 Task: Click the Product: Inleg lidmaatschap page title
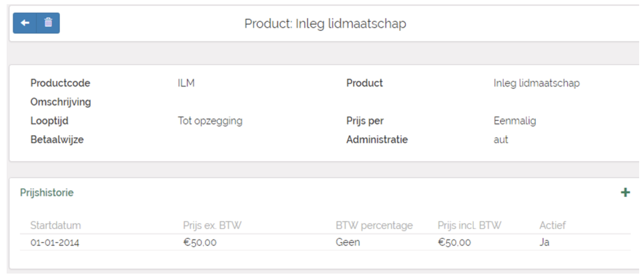coord(325,24)
